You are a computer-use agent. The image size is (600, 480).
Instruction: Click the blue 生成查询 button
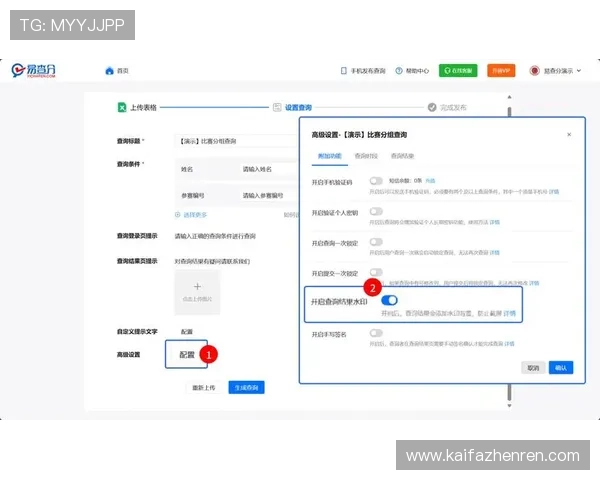246,388
